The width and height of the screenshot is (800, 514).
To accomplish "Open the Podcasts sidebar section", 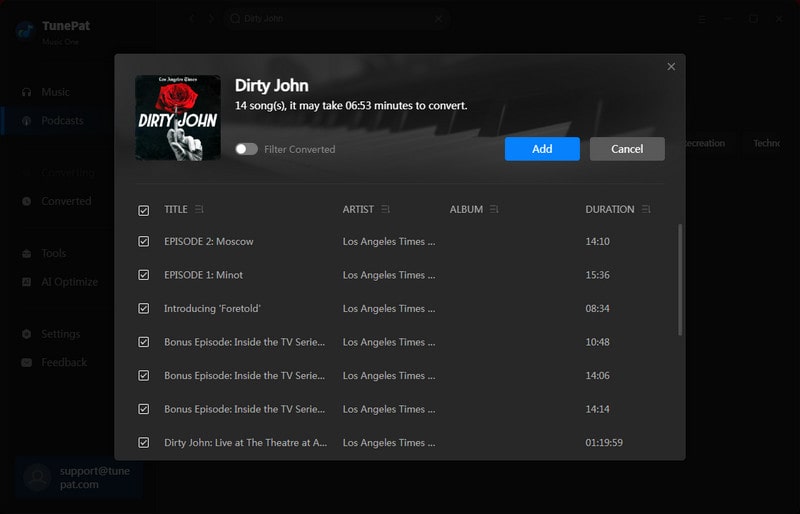I will (62, 121).
